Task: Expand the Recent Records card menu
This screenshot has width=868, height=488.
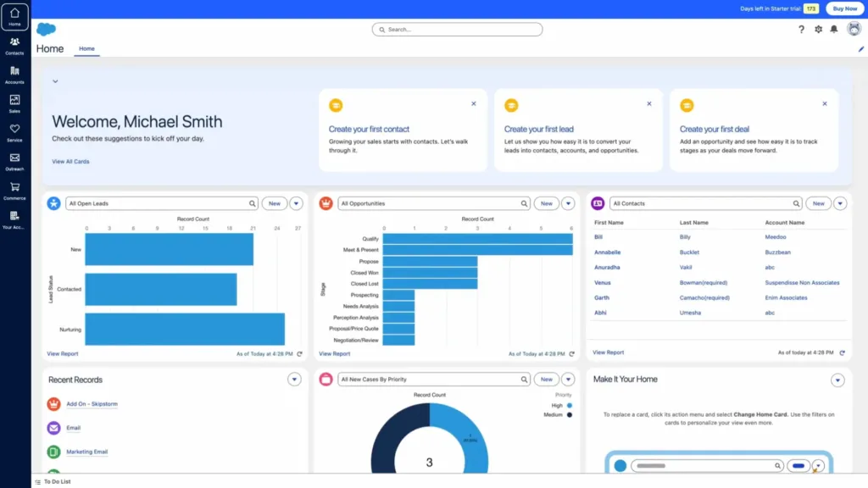Action: click(294, 380)
